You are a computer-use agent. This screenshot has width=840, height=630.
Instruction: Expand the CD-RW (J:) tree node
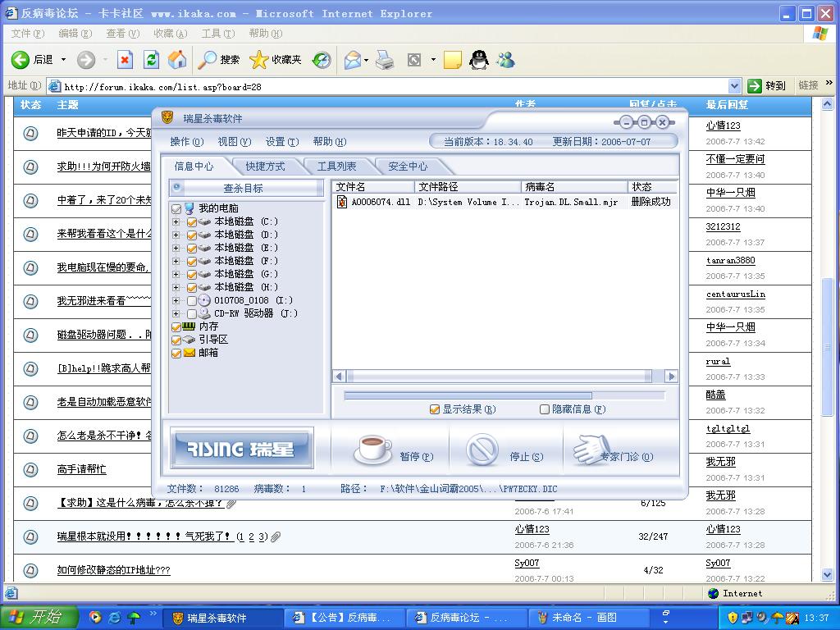tap(176, 313)
